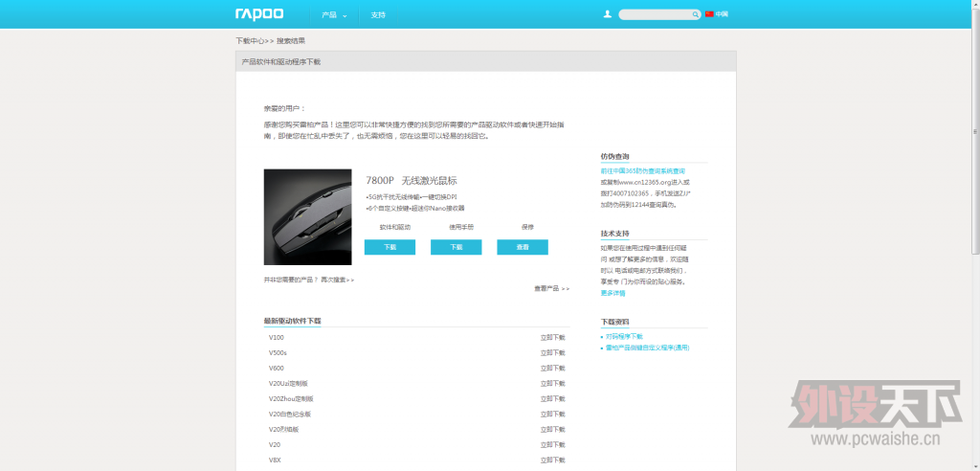The image size is (980, 471).
Task: Open the 支持 menu item
Action: 378,14
